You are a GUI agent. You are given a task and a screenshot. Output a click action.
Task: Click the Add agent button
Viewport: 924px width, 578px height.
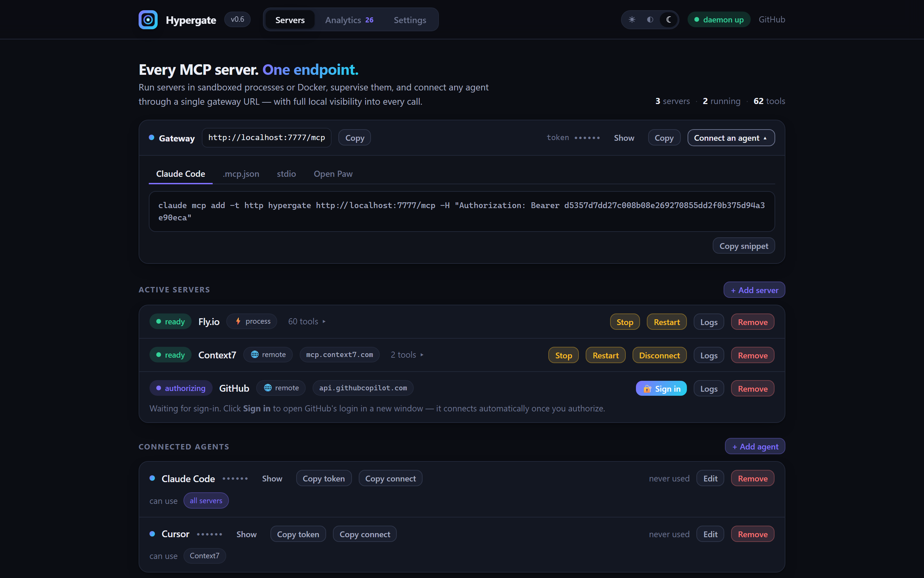coord(755,446)
